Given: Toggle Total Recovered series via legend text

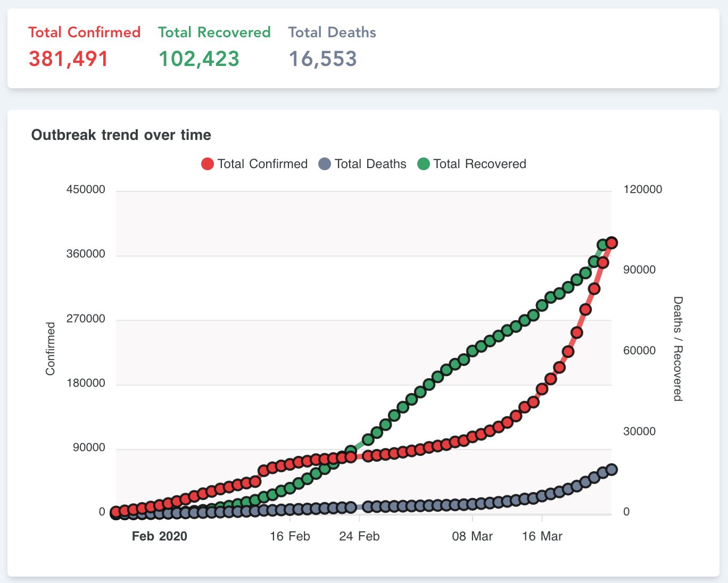Looking at the screenshot, I should click(x=479, y=164).
